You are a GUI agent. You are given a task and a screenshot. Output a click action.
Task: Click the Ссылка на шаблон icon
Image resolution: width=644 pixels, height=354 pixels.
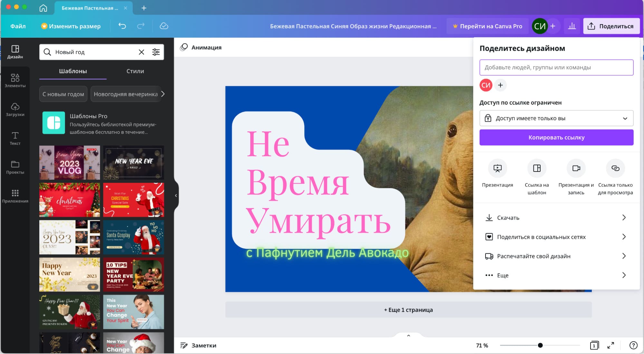pos(537,168)
